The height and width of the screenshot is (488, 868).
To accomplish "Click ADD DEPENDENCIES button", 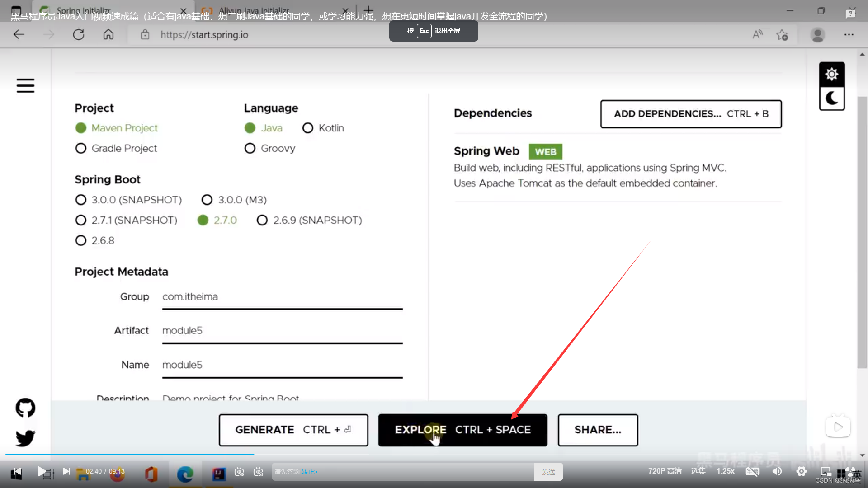I will [691, 114].
